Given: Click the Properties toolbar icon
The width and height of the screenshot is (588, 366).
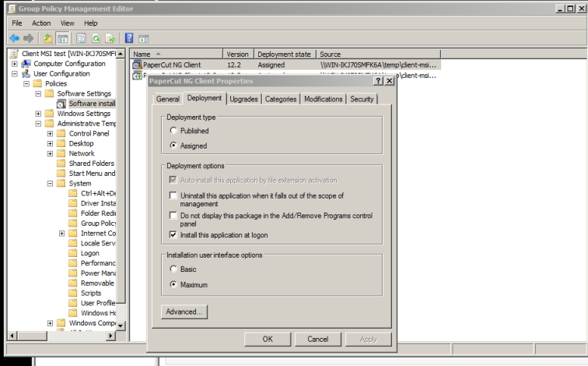Looking at the screenshot, I should click(81, 38).
